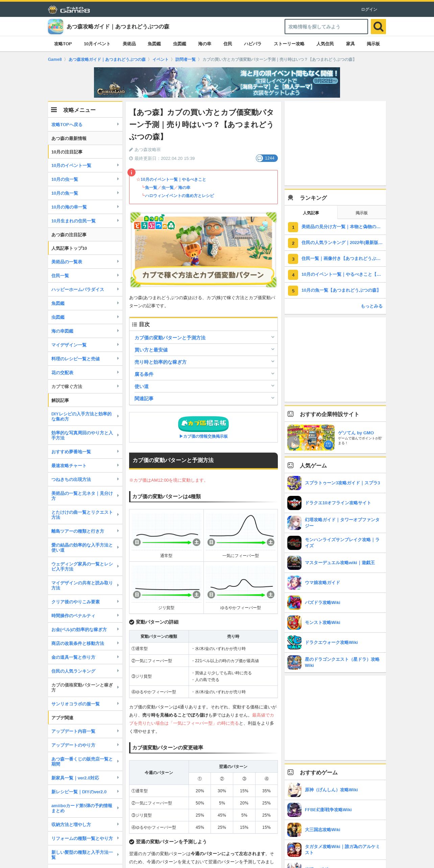Open 幻塔攻略ガイド game icon
The height and width of the screenshot is (868, 434).
tap(294, 523)
